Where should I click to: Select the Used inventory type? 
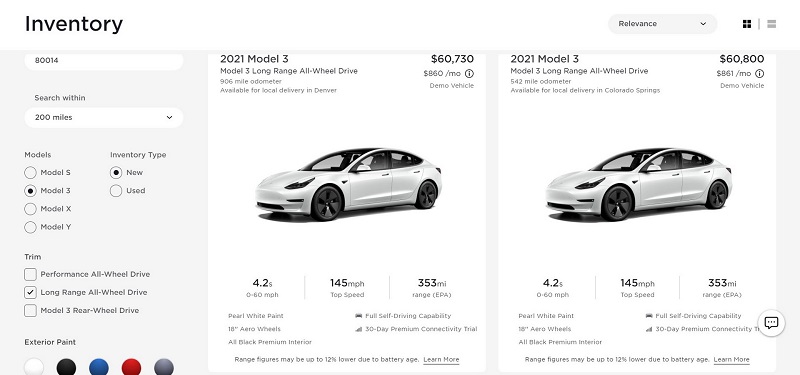[116, 191]
